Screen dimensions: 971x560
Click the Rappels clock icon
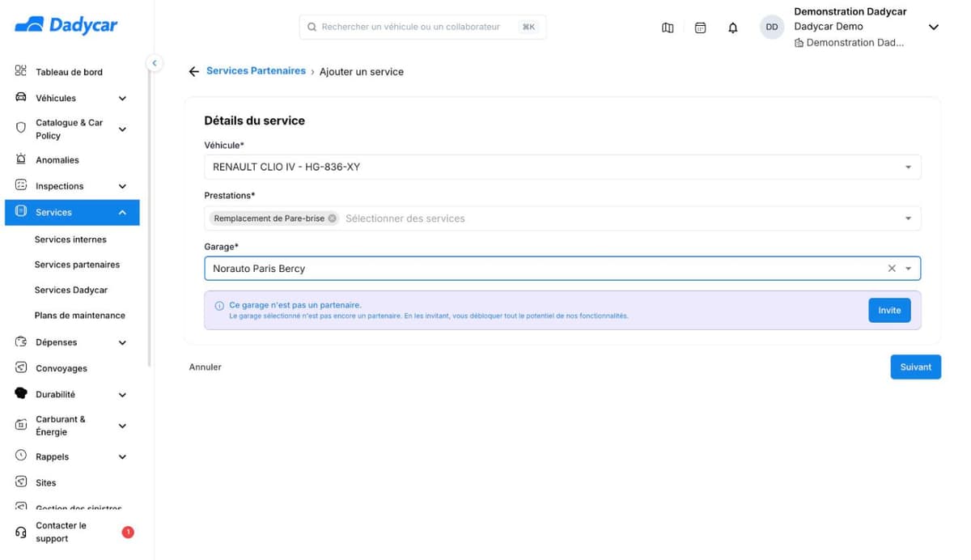[x=21, y=456]
